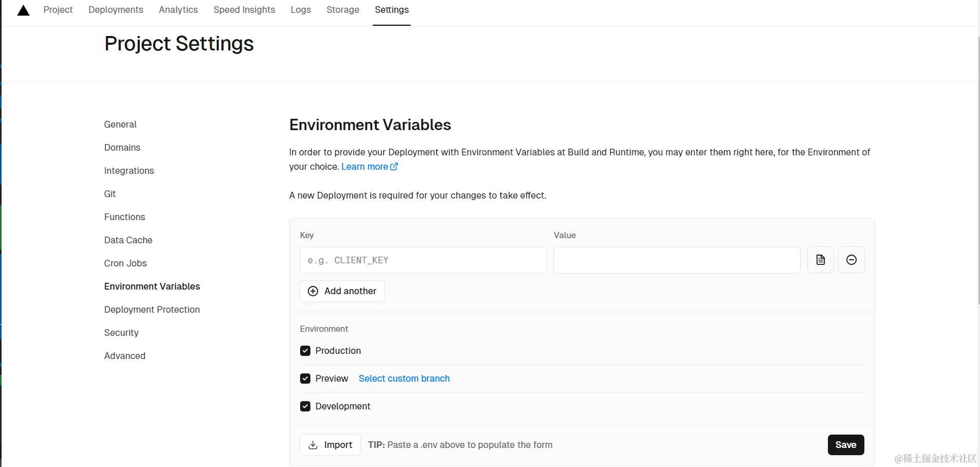Toggle the Preview environment checkbox
Screen dimensions: 980x467
[305, 379]
